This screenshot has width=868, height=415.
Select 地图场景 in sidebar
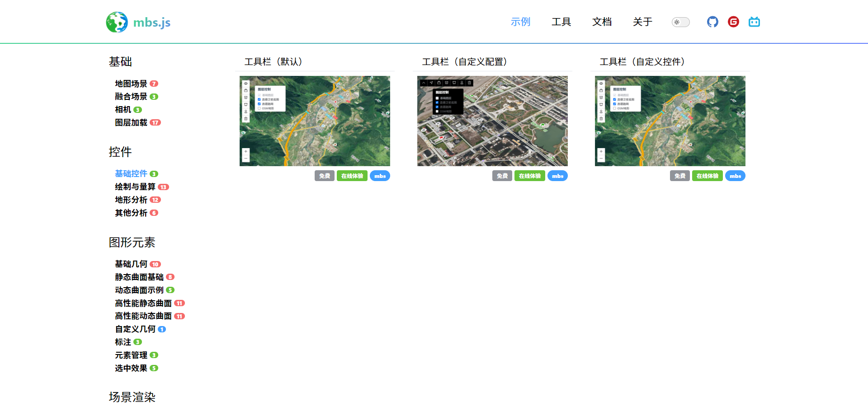[x=131, y=84]
